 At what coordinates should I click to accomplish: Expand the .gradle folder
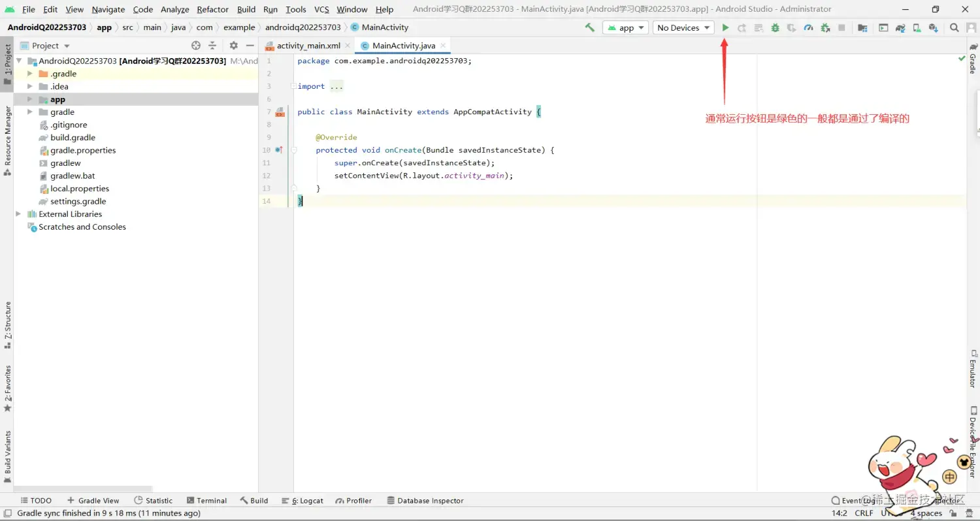tap(29, 74)
